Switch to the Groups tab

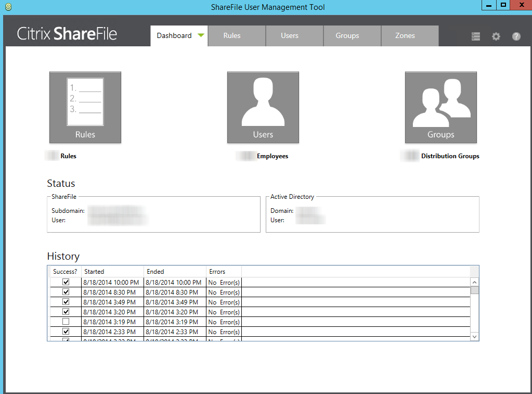pos(352,36)
